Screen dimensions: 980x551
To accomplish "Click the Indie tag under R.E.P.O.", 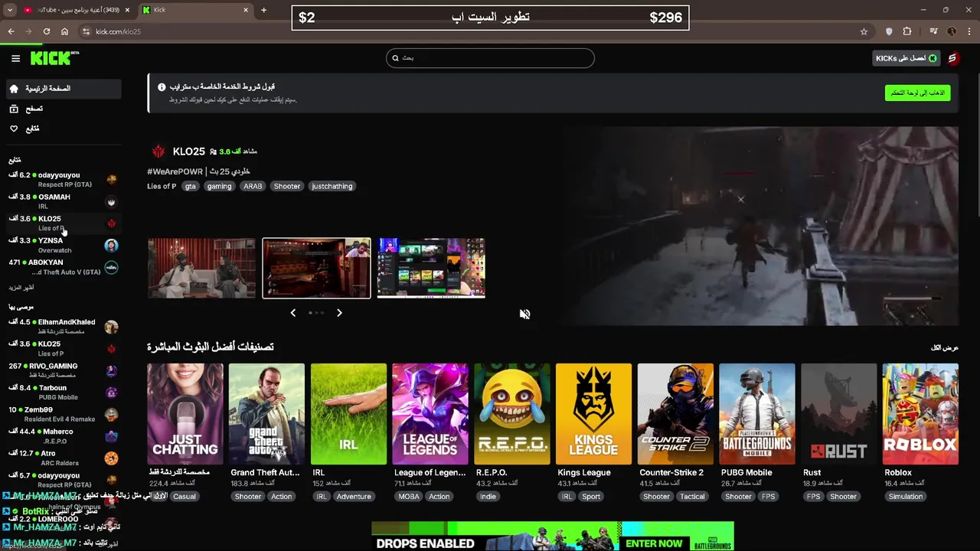I will (488, 497).
